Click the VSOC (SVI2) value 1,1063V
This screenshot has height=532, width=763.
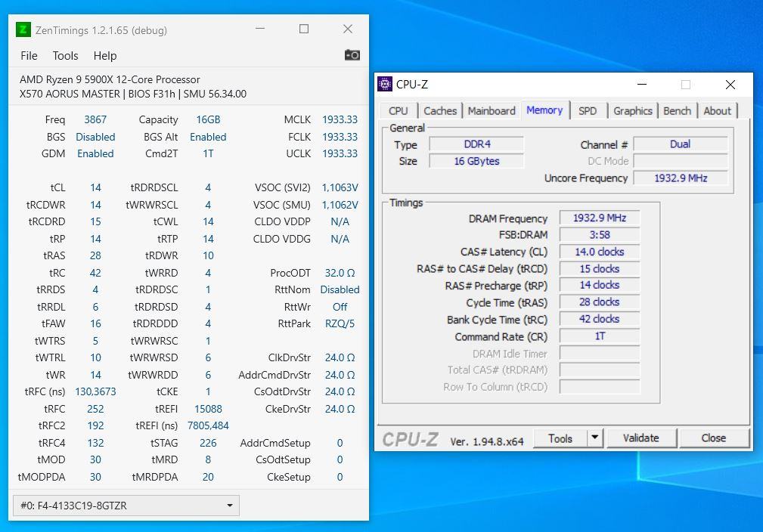(x=340, y=187)
